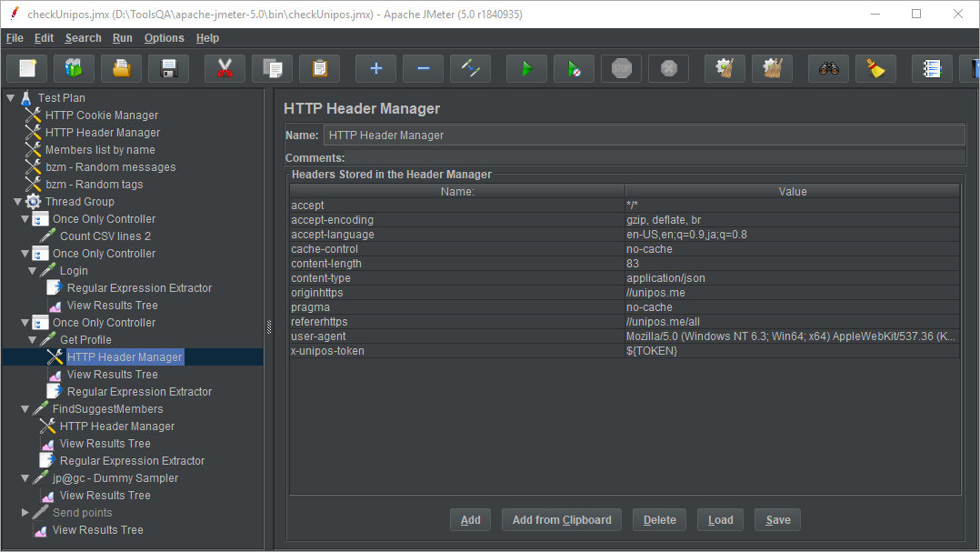Click the Delete header button
The height and width of the screenshot is (552, 980).
pos(659,520)
